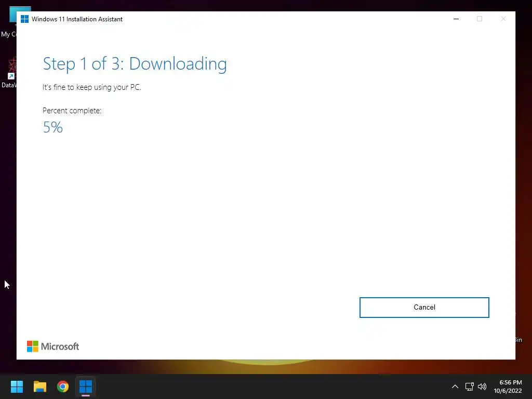Open the volume control tray icon
532x399 pixels.
482,387
